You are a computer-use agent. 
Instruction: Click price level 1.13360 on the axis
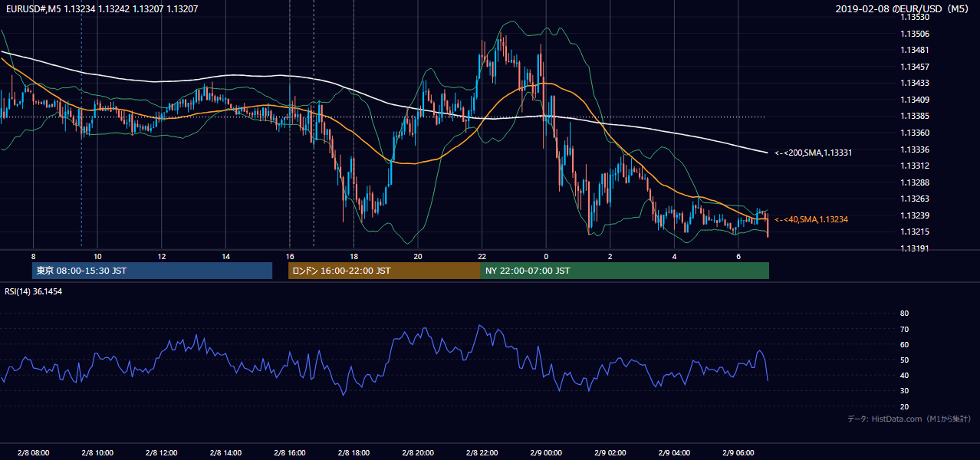coord(915,133)
